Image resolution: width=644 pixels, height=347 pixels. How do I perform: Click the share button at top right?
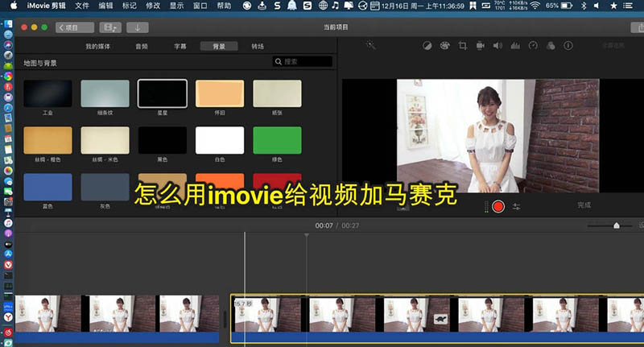[x=638, y=27]
